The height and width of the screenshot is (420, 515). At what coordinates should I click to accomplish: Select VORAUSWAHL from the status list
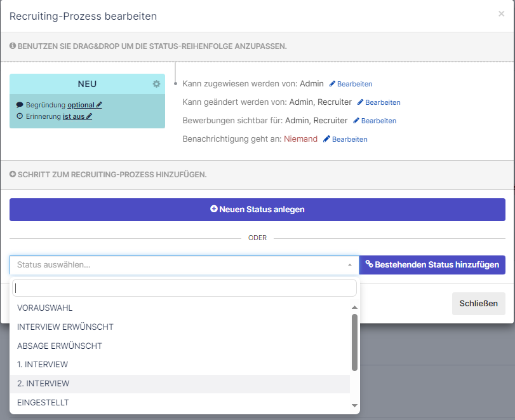click(44, 308)
